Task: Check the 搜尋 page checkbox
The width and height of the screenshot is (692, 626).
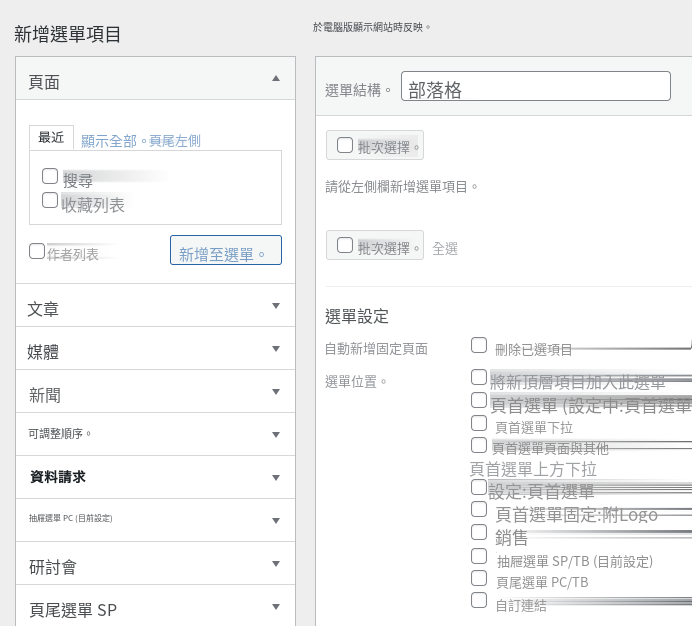Action: [x=50, y=176]
